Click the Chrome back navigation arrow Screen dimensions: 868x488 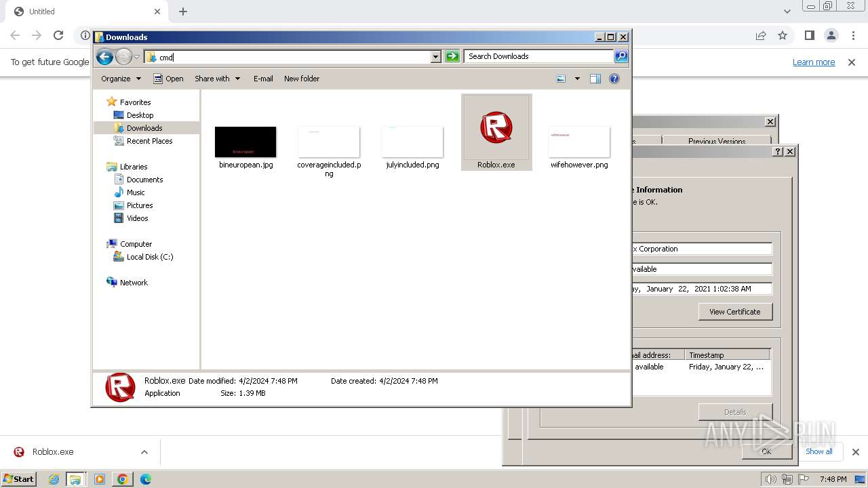pyautogui.click(x=15, y=35)
